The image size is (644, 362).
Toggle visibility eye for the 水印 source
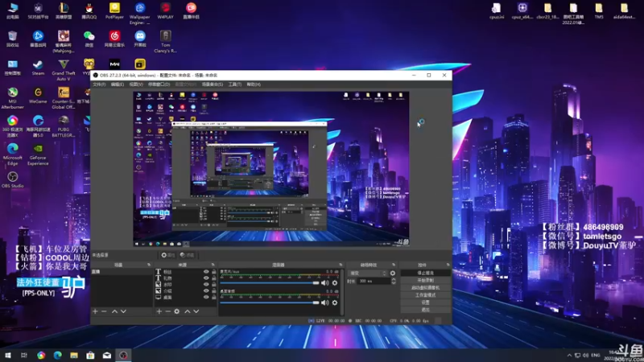pyautogui.click(x=206, y=285)
